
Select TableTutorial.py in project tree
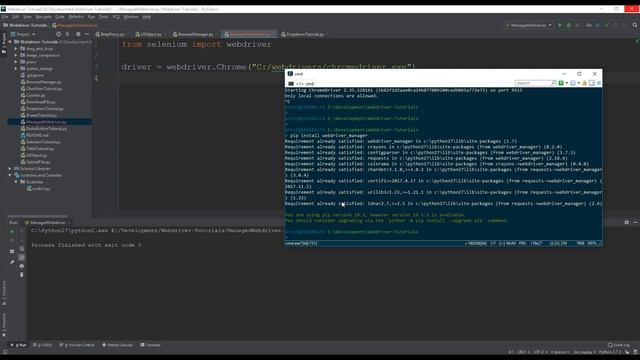[x=37, y=149]
